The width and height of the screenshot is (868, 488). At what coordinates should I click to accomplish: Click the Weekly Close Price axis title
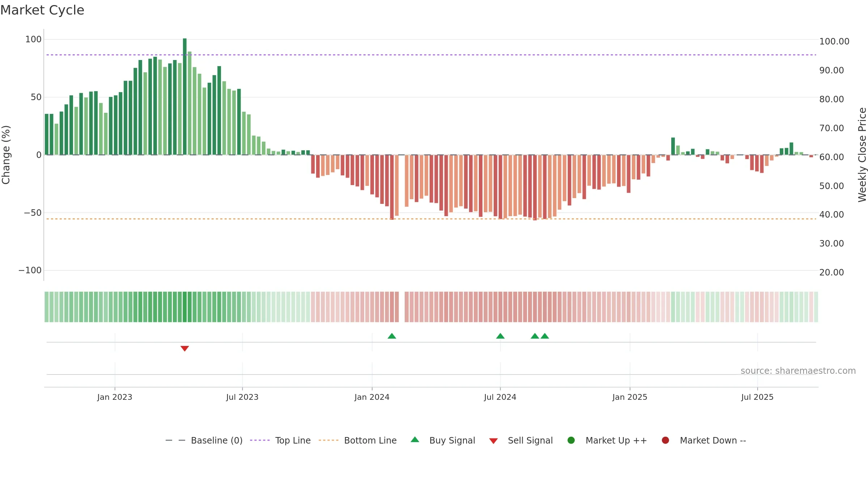point(862,155)
